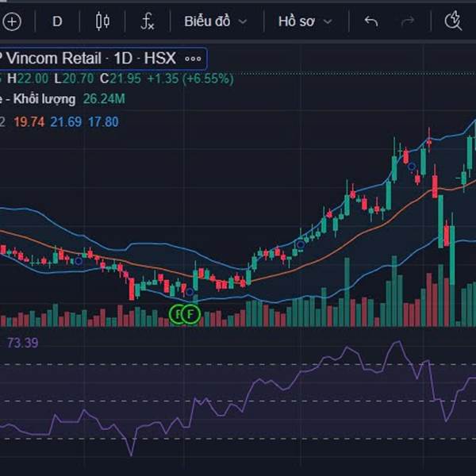Click the +1.35 (+6.55%) change value
Image resolution: width=476 pixels, height=476 pixels.
190,79
